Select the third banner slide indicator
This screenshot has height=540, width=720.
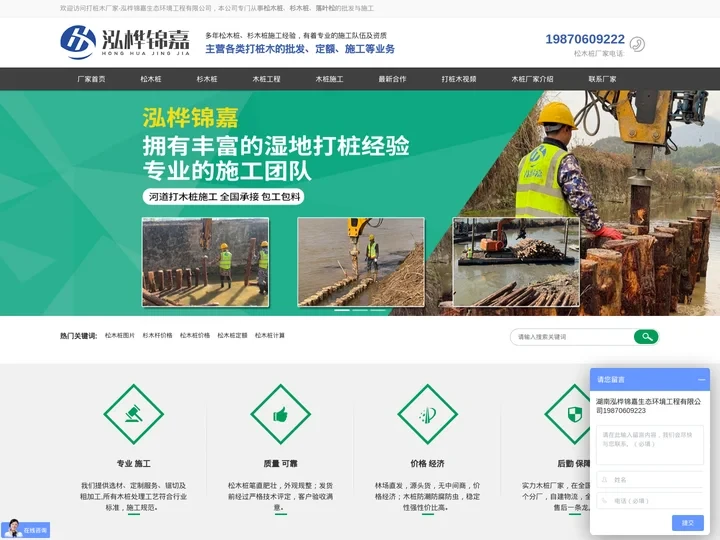pos(378,310)
